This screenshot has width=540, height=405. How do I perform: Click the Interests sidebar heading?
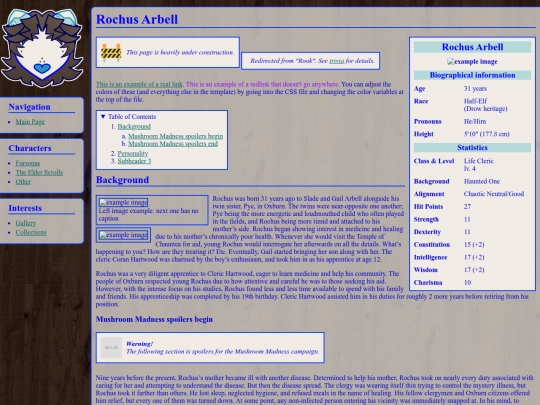25,208
